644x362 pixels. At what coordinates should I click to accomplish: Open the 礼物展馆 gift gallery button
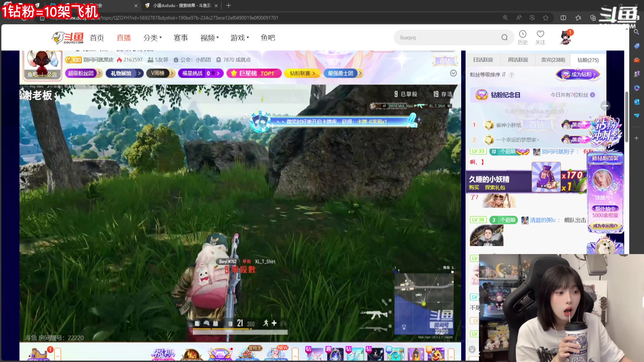[124, 73]
